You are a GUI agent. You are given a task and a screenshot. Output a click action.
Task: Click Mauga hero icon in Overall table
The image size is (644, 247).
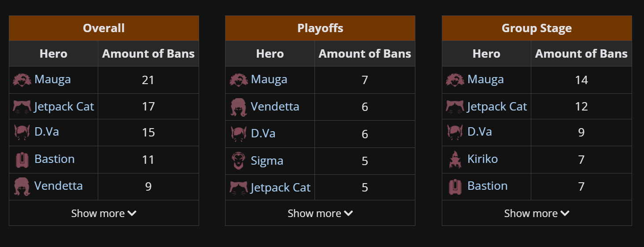[22, 80]
